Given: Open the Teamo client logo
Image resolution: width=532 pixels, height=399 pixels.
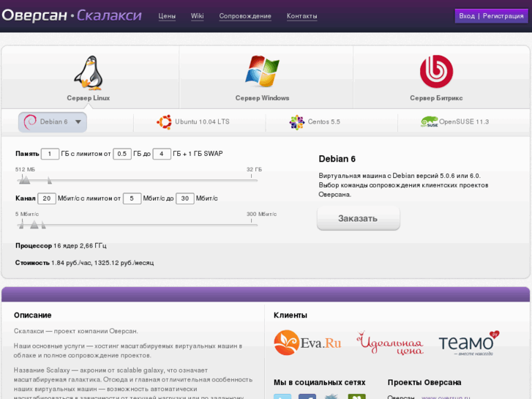Looking at the screenshot, I should [x=469, y=343].
